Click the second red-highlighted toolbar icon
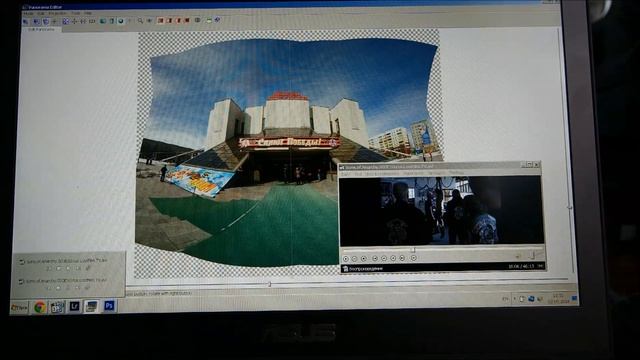Image resolution: width=640 pixels, height=360 pixels. point(169,20)
